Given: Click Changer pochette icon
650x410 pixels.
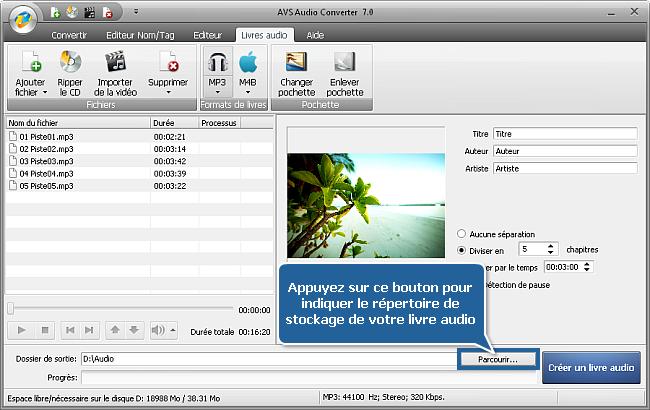Looking at the screenshot, I should click(296, 65).
